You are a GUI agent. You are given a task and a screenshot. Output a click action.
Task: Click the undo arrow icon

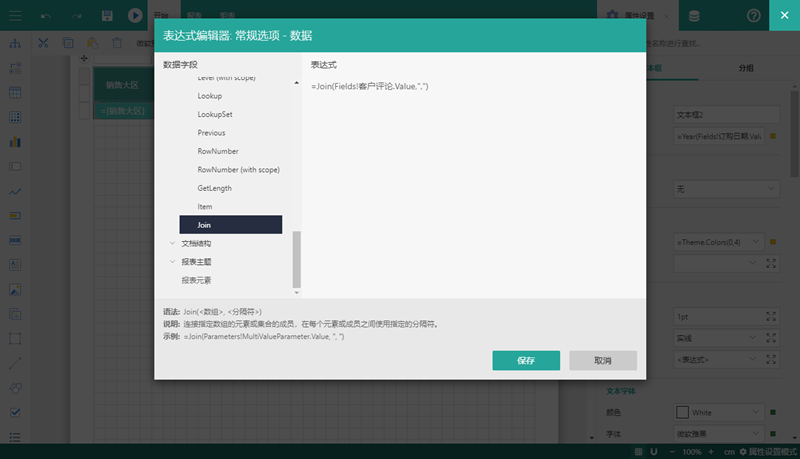point(47,16)
